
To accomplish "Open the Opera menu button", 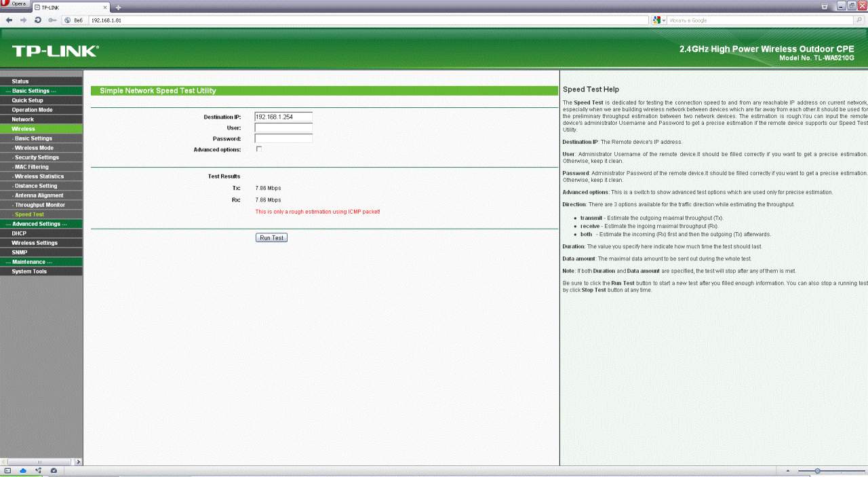I will [x=15, y=4].
